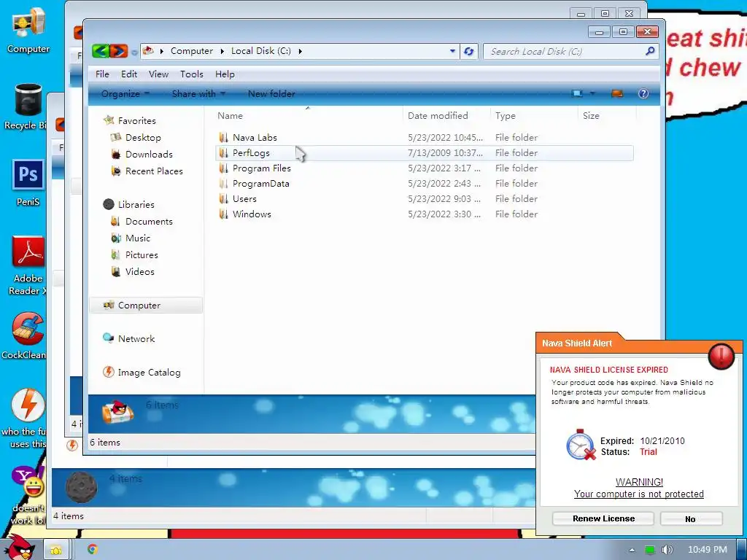Click the 10:49 PM taskbar clock
747x560 pixels.
pos(708,550)
